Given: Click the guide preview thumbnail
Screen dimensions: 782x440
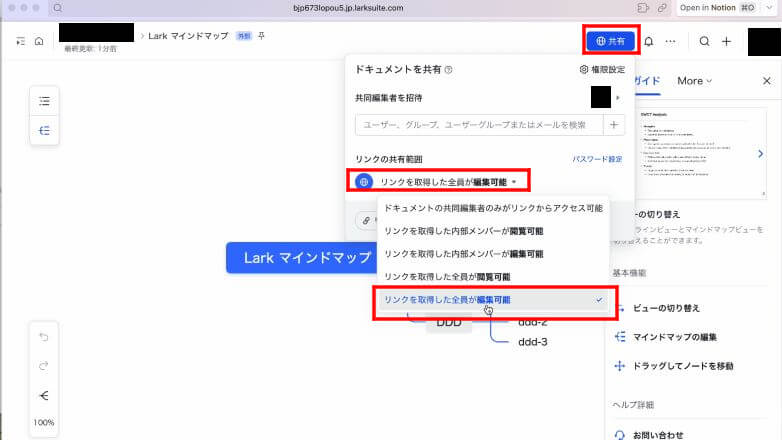Looking at the screenshot, I should point(701,153).
